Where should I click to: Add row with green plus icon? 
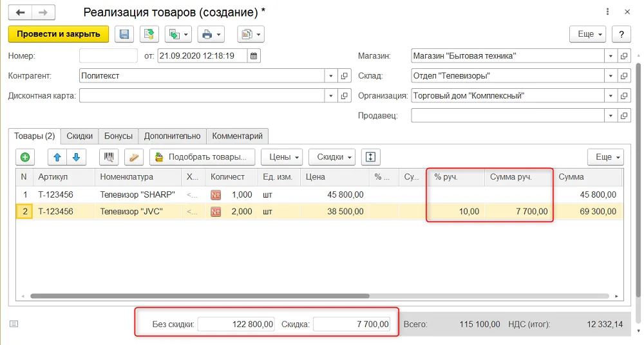(25, 157)
